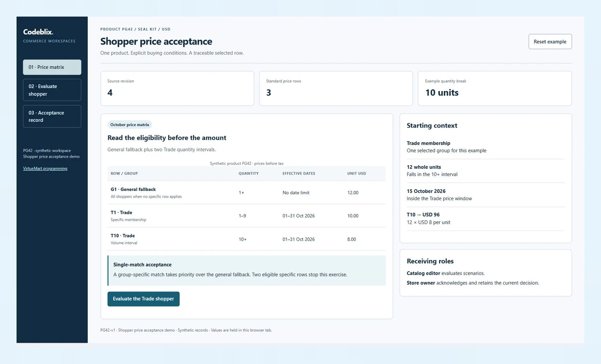Click the T1 · Trade row label
Image resolution: width=601 pixels, height=364 pixels.
122,212
